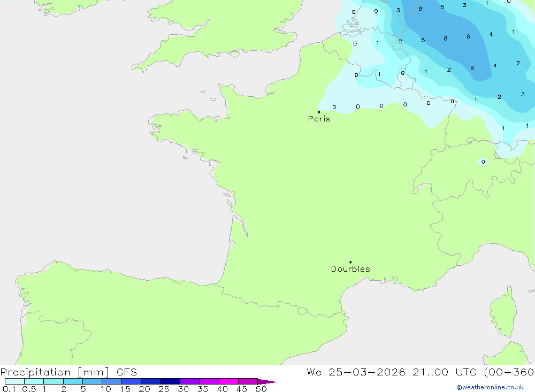Select the 45–50 mm legend swatch
This screenshot has height=392, width=535.
tap(248, 381)
